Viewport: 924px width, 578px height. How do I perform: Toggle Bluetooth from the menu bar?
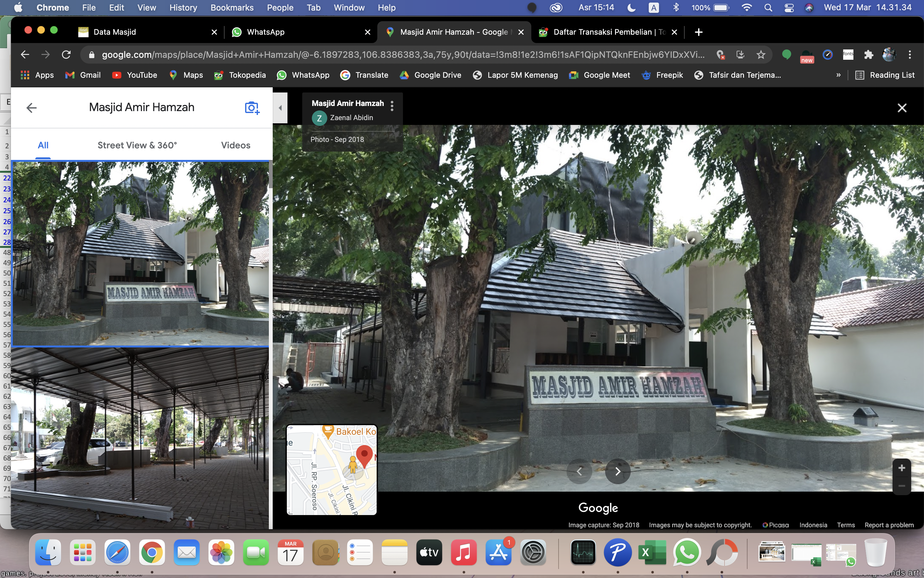click(x=676, y=8)
